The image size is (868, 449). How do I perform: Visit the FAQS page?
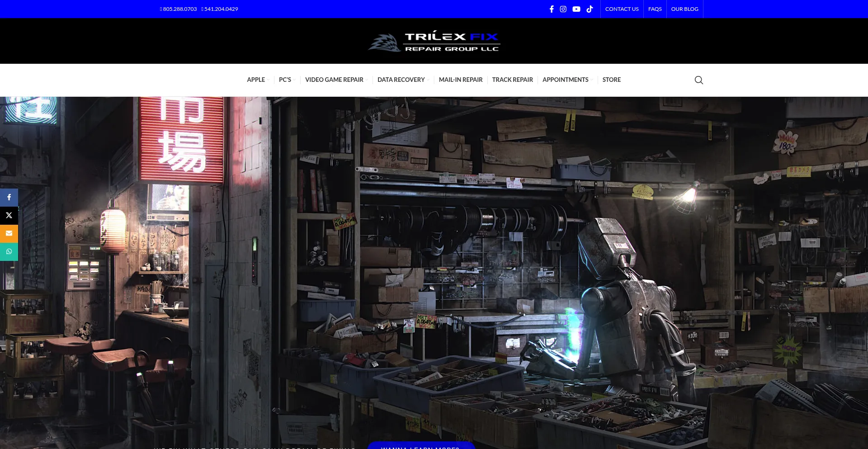[x=655, y=9]
